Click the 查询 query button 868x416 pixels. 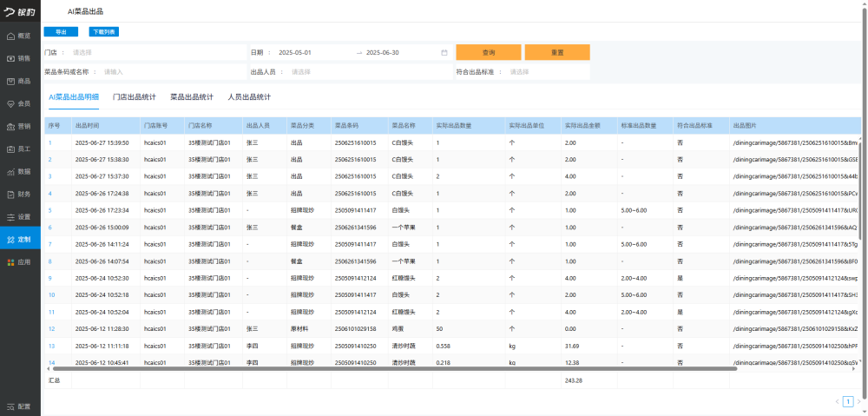488,53
